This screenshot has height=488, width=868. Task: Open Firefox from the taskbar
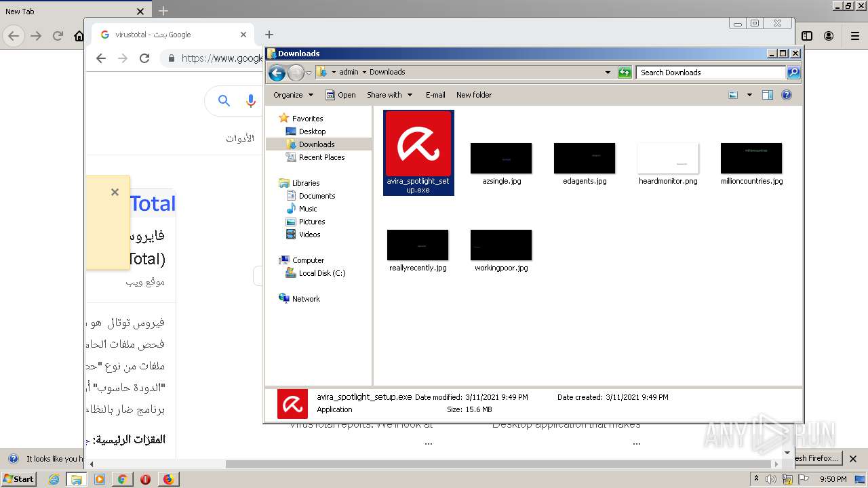click(x=168, y=479)
